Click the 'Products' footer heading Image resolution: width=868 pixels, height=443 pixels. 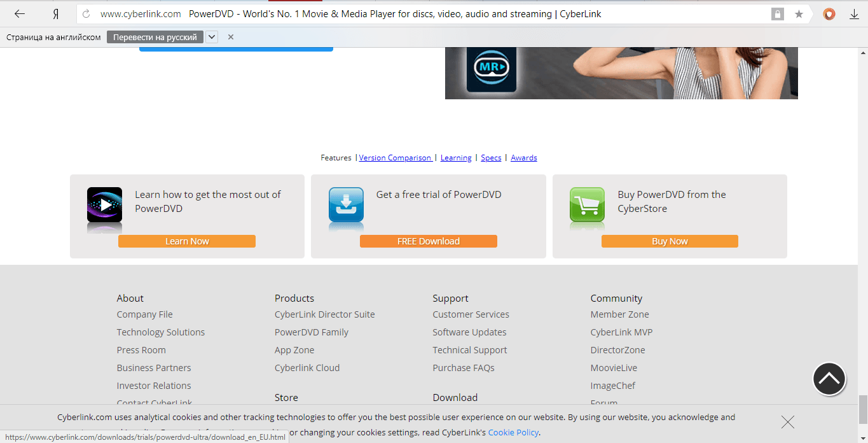click(x=294, y=298)
